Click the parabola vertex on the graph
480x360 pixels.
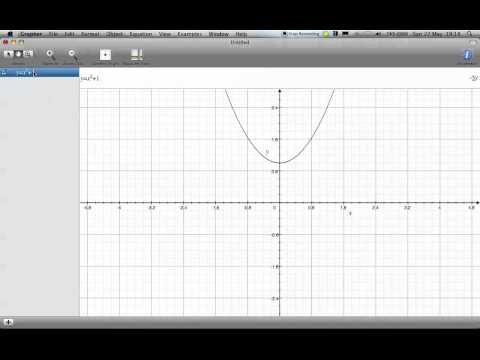click(x=280, y=163)
